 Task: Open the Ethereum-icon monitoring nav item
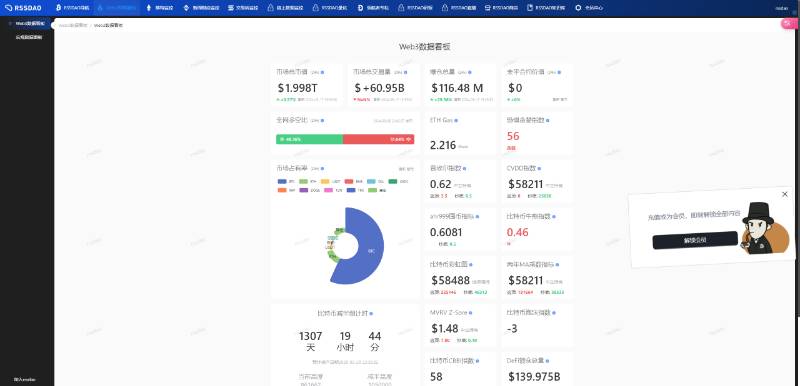tap(160, 8)
